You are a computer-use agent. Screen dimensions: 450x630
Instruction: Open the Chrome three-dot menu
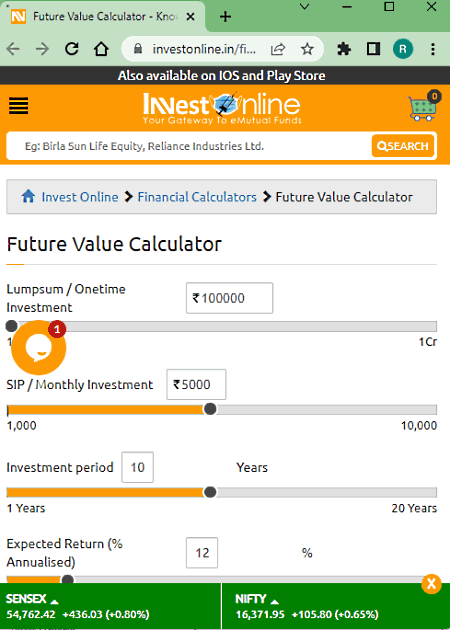(433, 49)
